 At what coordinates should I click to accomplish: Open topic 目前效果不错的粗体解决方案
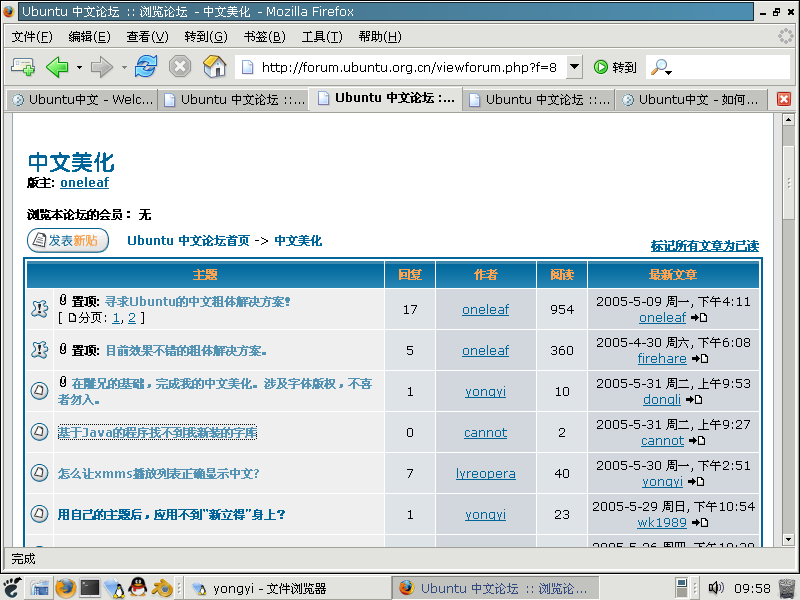coord(186,351)
